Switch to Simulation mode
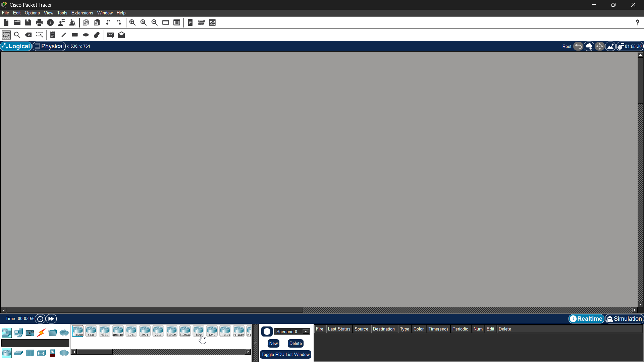The height and width of the screenshot is (362, 644). (624, 319)
